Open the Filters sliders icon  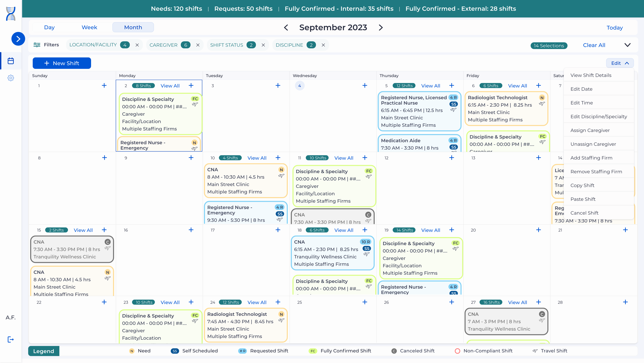click(37, 45)
